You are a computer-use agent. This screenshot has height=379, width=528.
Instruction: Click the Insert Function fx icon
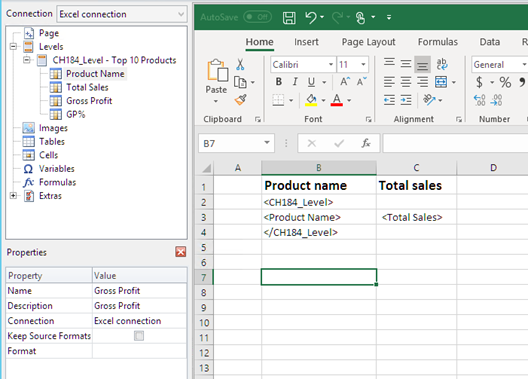pos(366,143)
